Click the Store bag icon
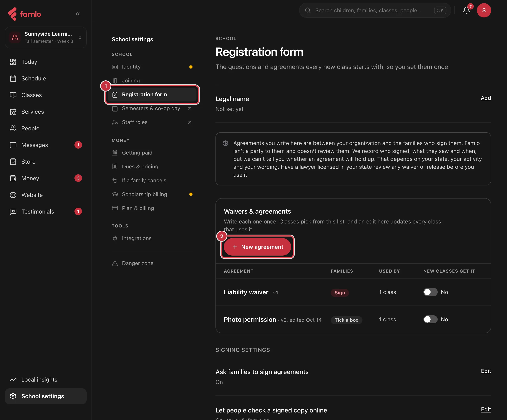 click(13, 162)
